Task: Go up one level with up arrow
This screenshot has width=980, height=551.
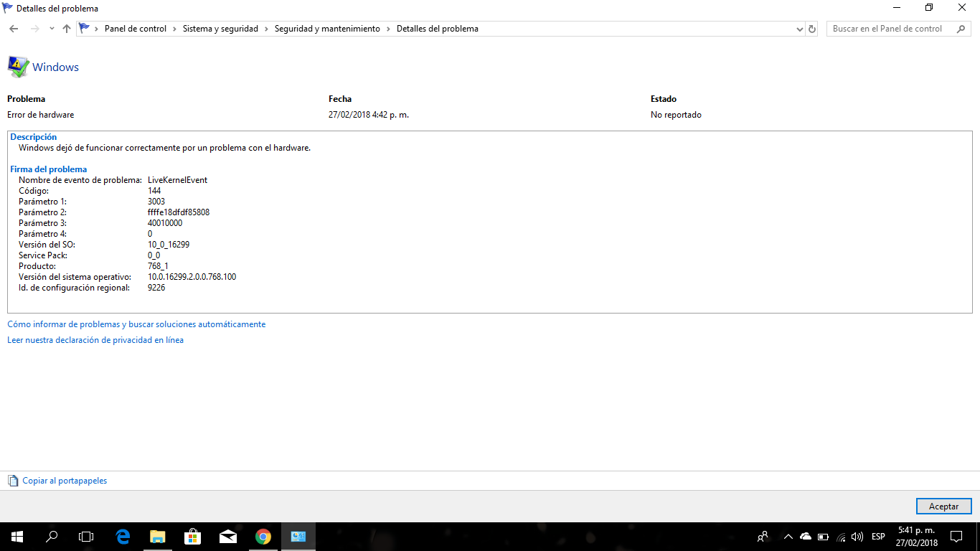Action: (x=67, y=29)
